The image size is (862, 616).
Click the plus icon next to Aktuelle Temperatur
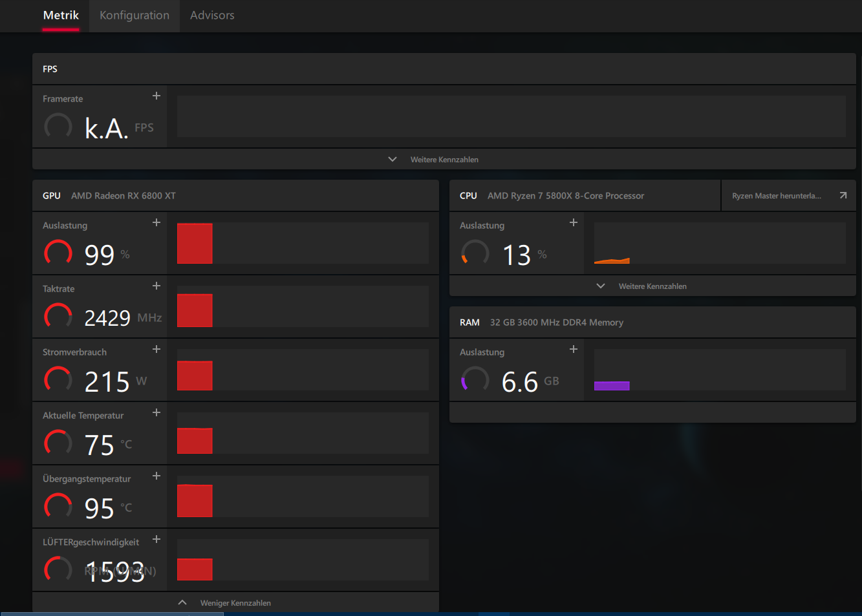click(x=156, y=412)
